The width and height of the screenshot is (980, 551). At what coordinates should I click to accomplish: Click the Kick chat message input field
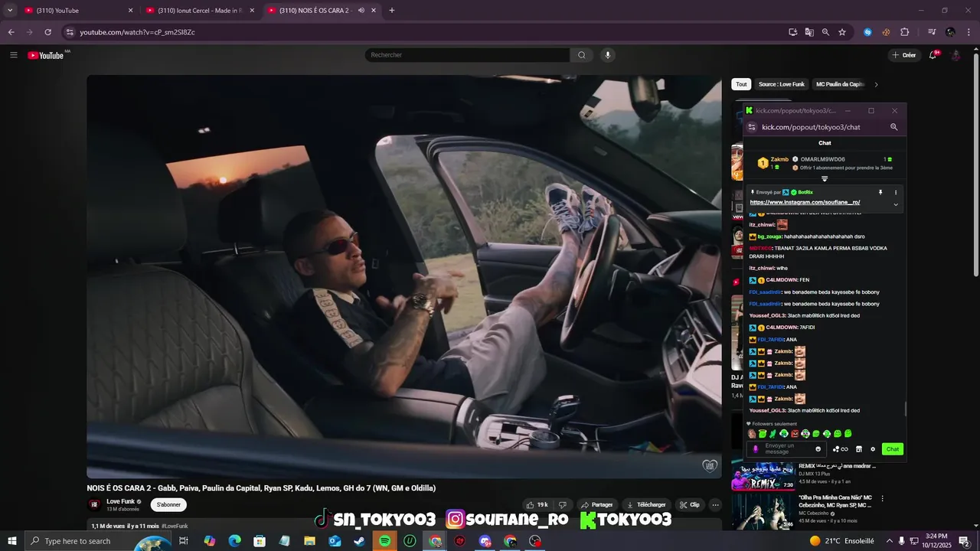786,449
